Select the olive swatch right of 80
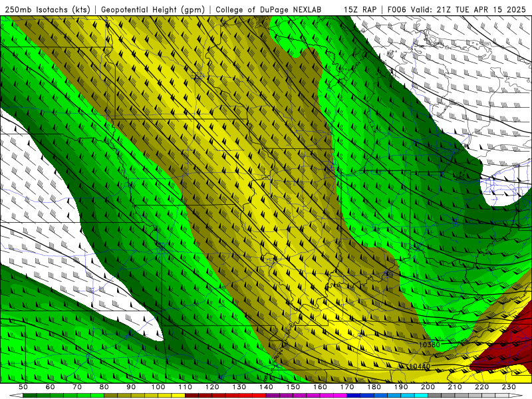 tap(111, 396)
